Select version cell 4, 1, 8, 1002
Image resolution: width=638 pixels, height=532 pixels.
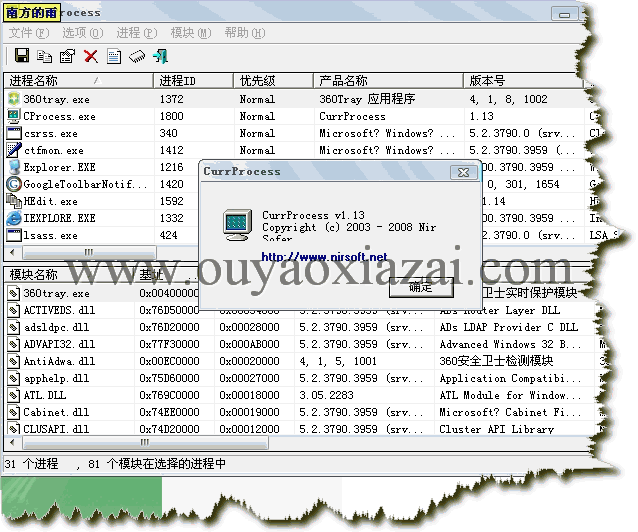click(x=508, y=99)
